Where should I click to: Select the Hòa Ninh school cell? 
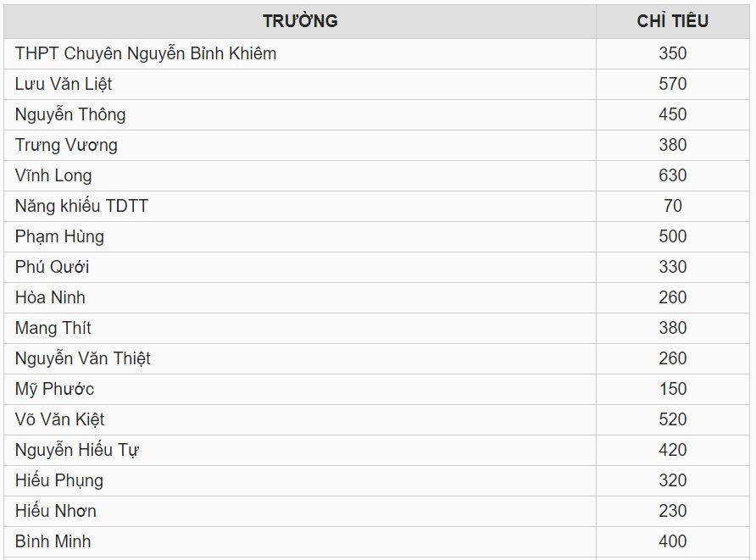(50, 297)
